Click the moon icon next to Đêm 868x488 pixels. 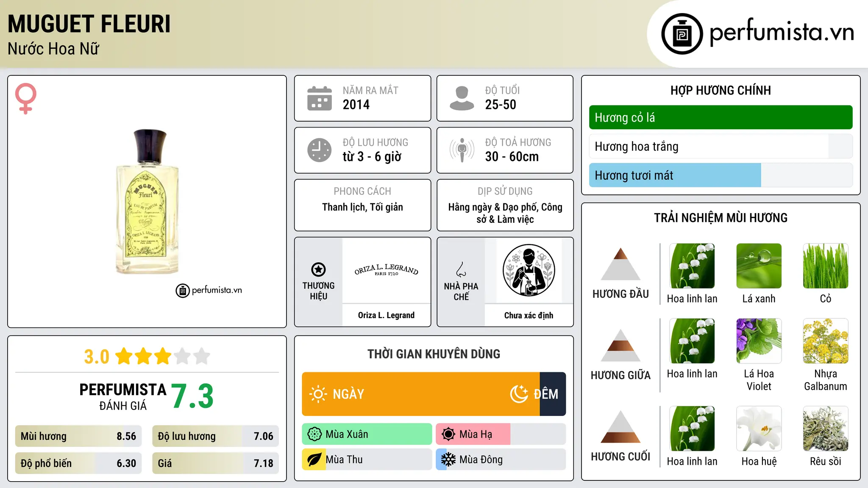(x=519, y=394)
